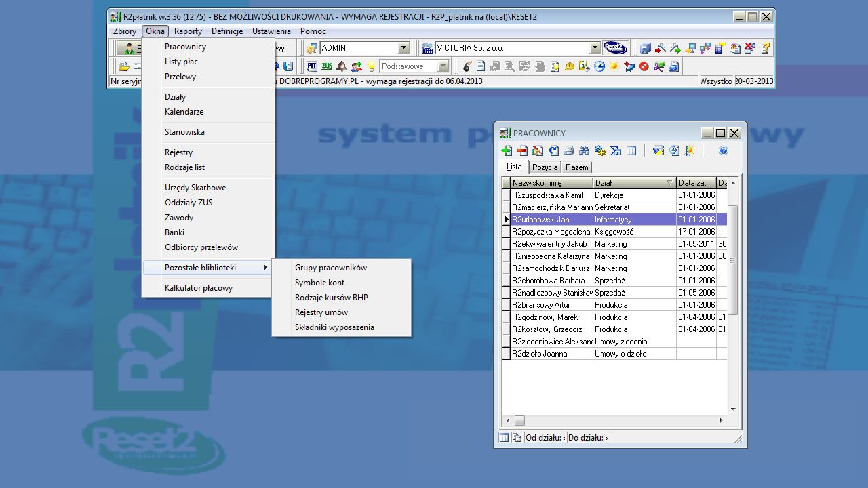This screenshot has height=488, width=868.
Task: Click first status icon at PRACOWNICY window bottom
Action: tap(504, 438)
